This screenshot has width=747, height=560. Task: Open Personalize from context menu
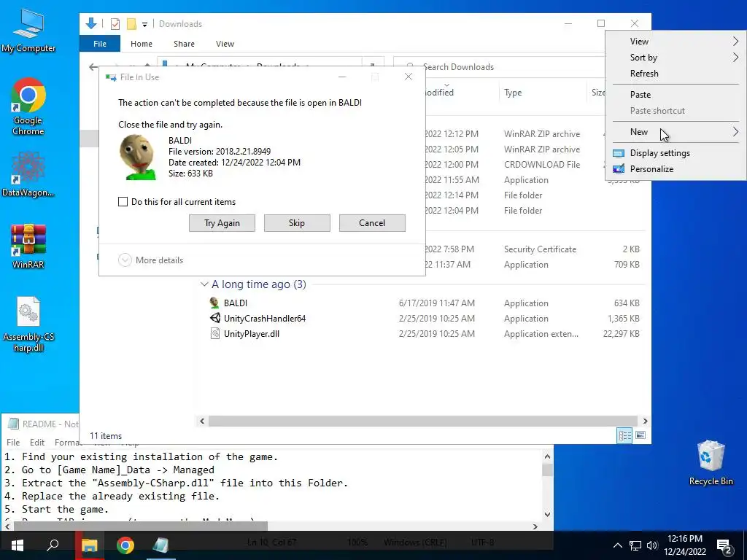click(x=676, y=169)
